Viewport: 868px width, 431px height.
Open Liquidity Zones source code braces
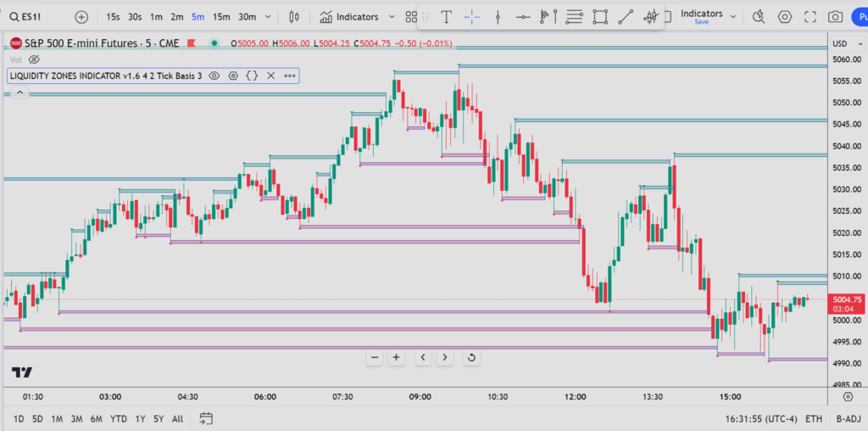click(252, 76)
